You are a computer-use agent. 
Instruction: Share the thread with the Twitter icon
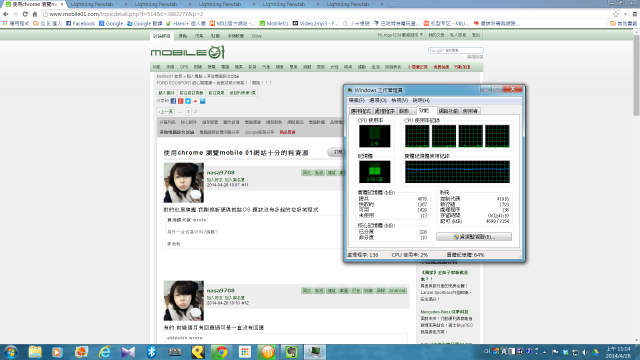[x=188, y=101]
